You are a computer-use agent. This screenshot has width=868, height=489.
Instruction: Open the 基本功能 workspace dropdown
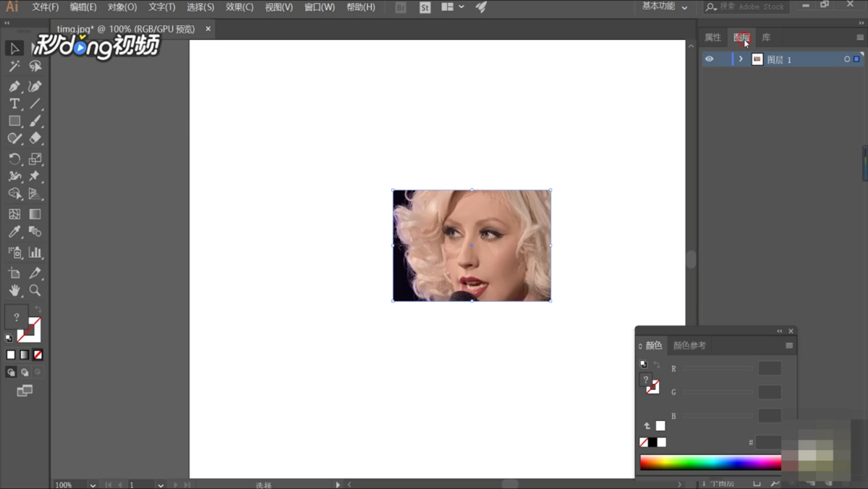(x=665, y=7)
